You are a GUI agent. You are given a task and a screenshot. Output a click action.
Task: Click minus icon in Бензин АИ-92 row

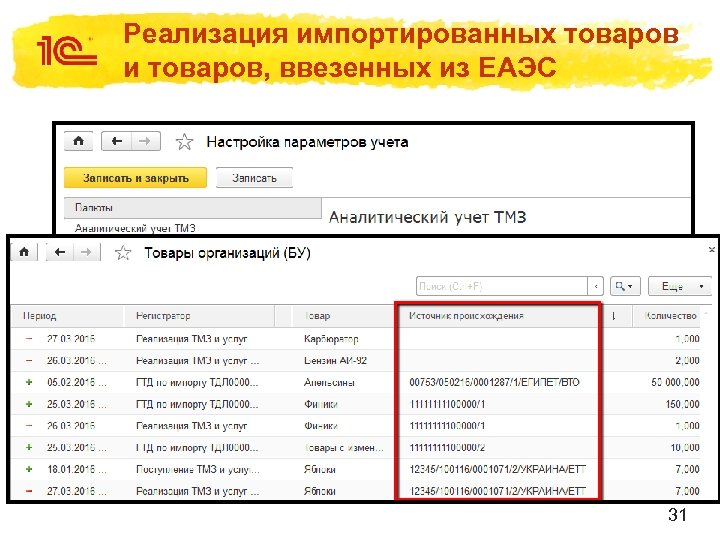[29, 360]
